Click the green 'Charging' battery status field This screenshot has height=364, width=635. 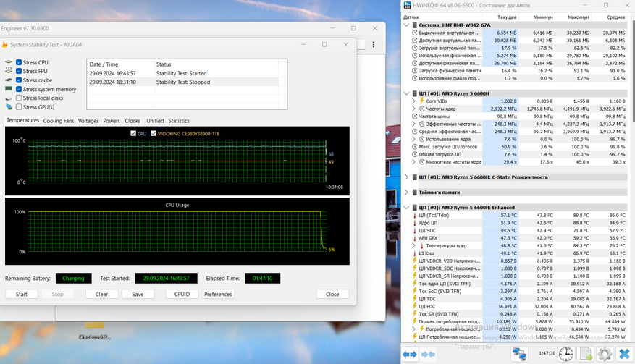pyautogui.click(x=73, y=279)
